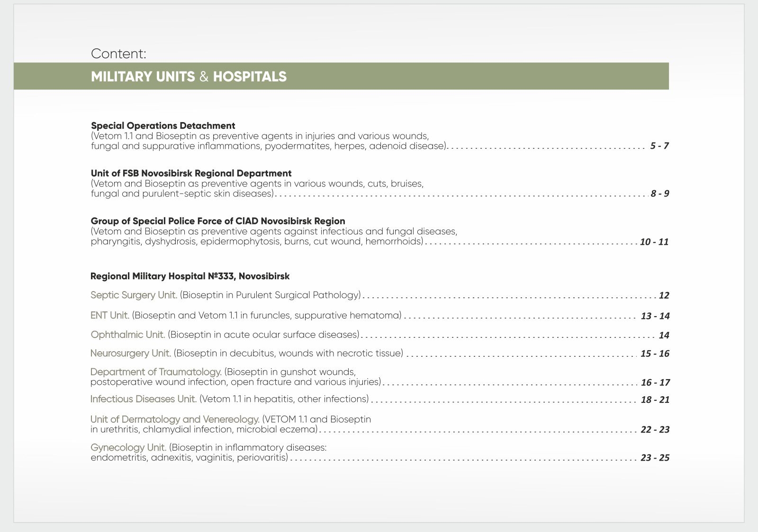Click '(Bioseptin in acute ocular surface diseases)' text

click(263, 335)
